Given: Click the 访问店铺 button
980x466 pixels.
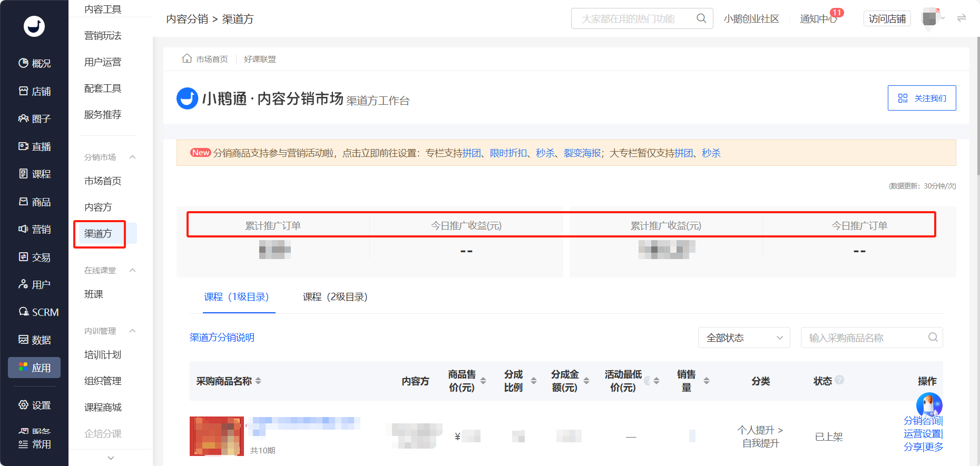Looking at the screenshot, I should pos(887,18).
